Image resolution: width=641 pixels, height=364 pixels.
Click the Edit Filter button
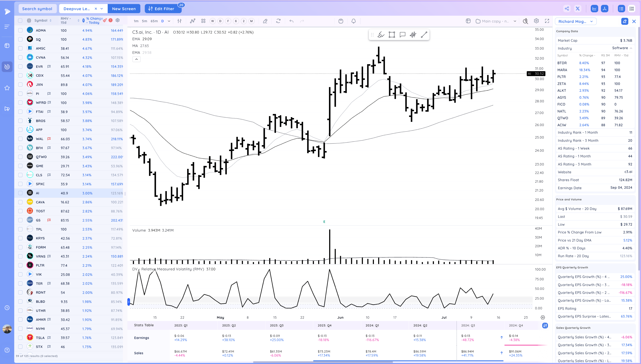[161, 9]
